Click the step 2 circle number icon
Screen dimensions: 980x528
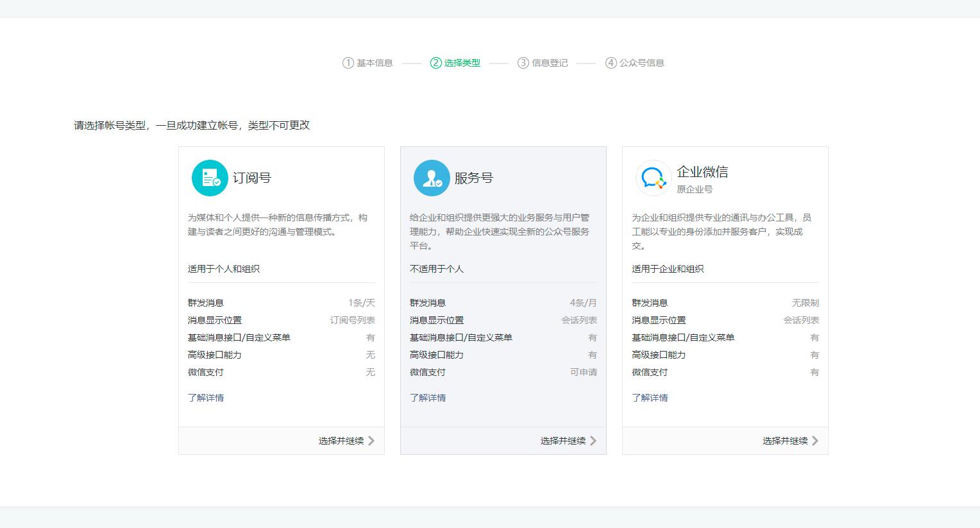pyautogui.click(x=436, y=63)
